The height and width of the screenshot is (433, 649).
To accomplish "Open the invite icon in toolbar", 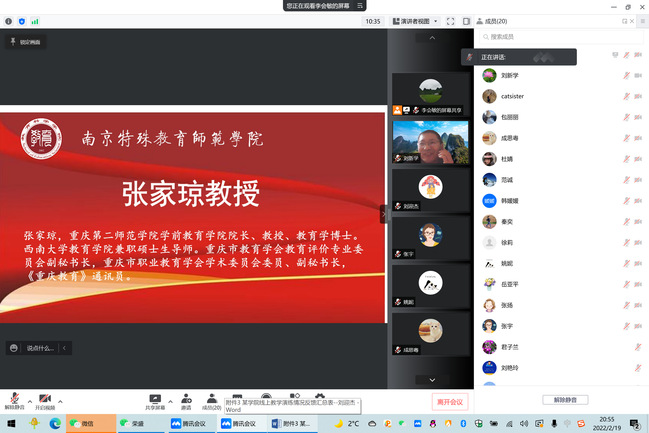I will (186, 399).
